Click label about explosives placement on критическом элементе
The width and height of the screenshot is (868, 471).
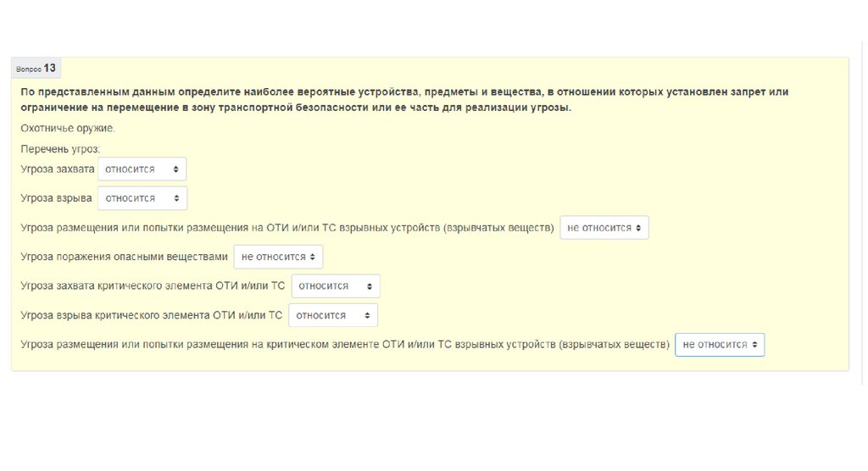345,345
